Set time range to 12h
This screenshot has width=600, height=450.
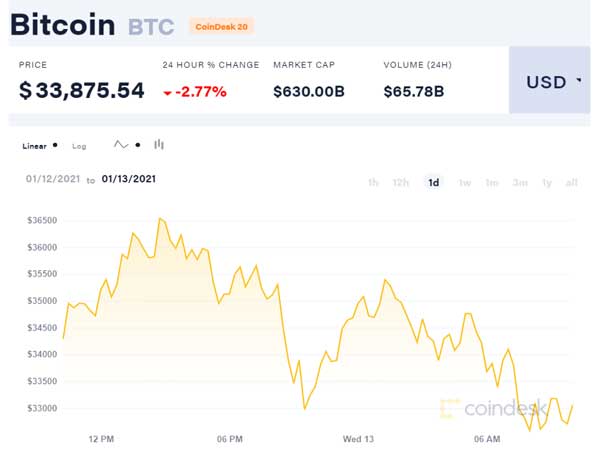(x=401, y=183)
